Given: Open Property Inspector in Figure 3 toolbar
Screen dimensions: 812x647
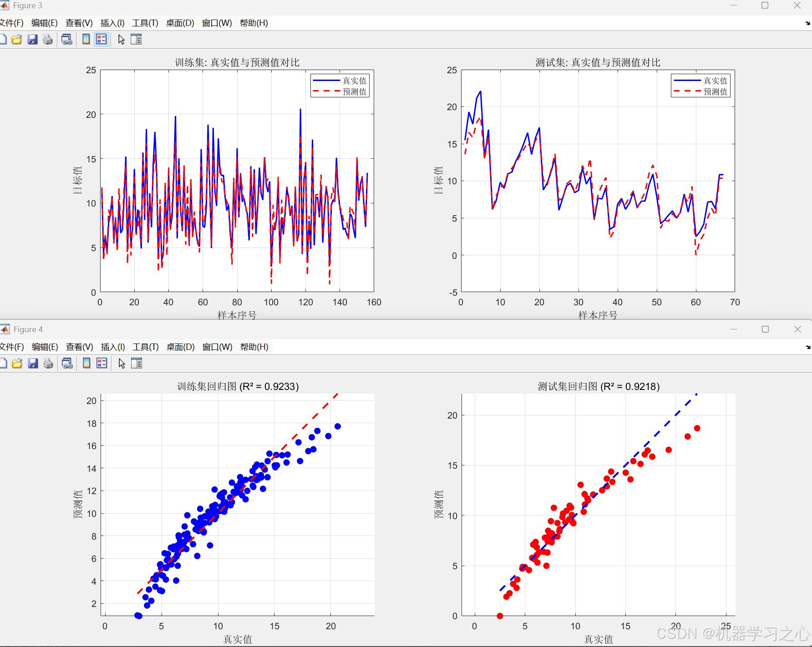Looking at the screenshot, I should coord(136,40).
